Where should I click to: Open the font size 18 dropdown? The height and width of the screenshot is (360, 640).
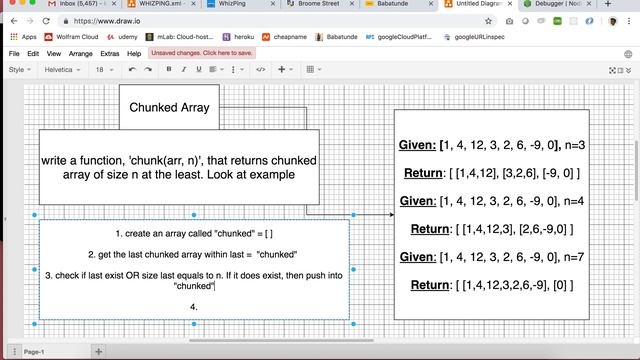pyautogui.click(x=104, y=70)
